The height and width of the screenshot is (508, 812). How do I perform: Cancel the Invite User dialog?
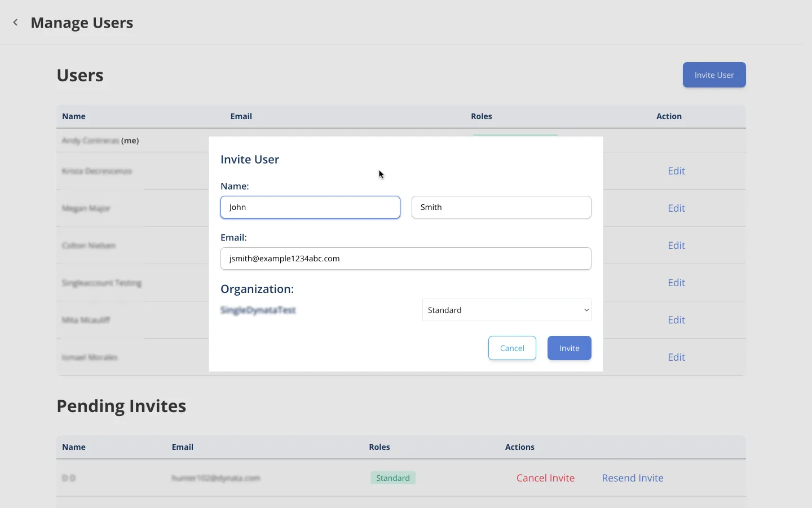pyautogui.click(x=512, y=348)
